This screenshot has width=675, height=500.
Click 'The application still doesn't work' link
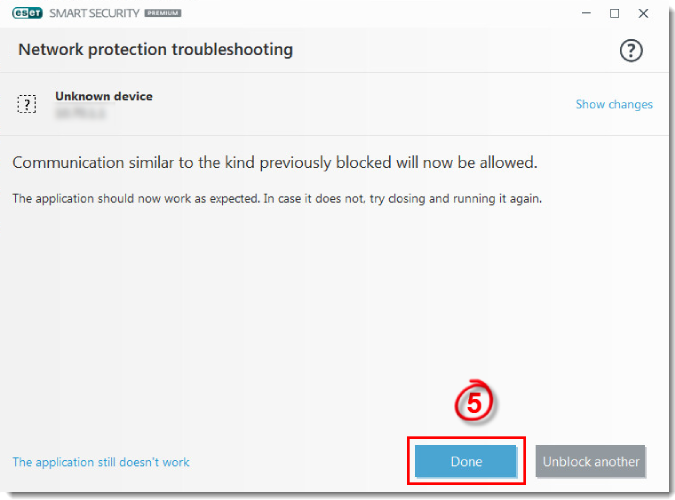tap(101, 462)
